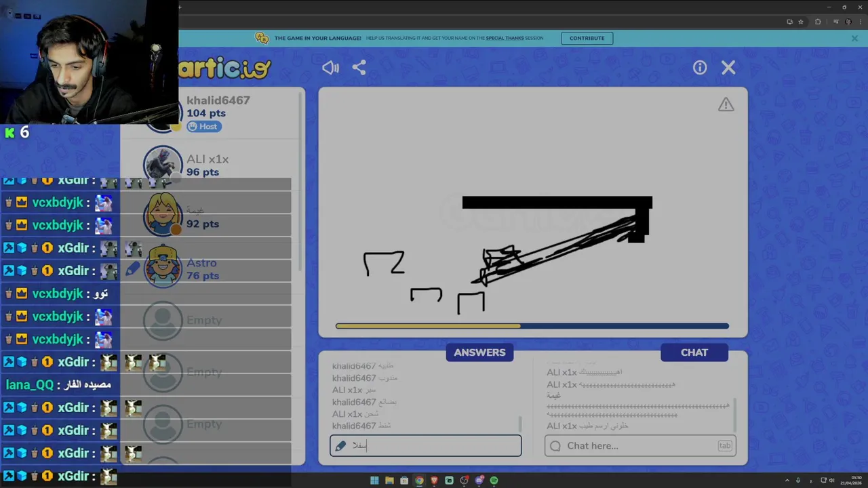The image size is (868, 488).
Task: Switch to Chrome in the taskbar
Action: (419, 481)
